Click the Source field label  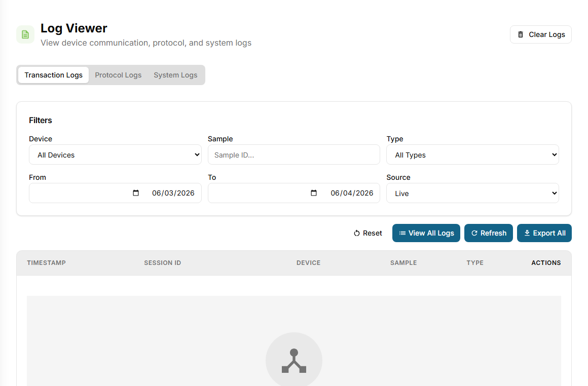click(x=398, y=177)
